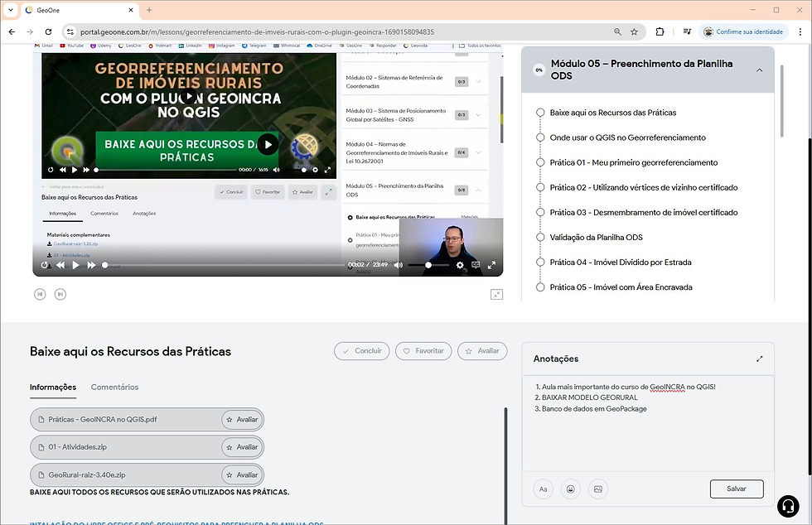The width and height of the screenshot is (812, 525).
Task: Click the lesson materials panel scrollbar
Action: (x=506, y=466)
